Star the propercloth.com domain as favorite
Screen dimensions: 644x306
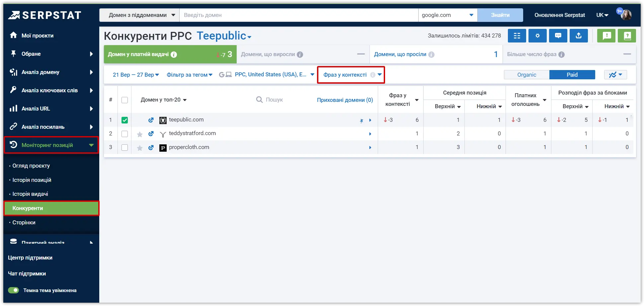click(140, 148)
